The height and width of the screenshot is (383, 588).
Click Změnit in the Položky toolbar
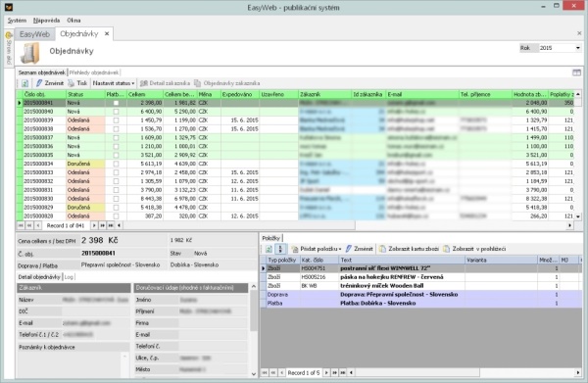[360, 249]
